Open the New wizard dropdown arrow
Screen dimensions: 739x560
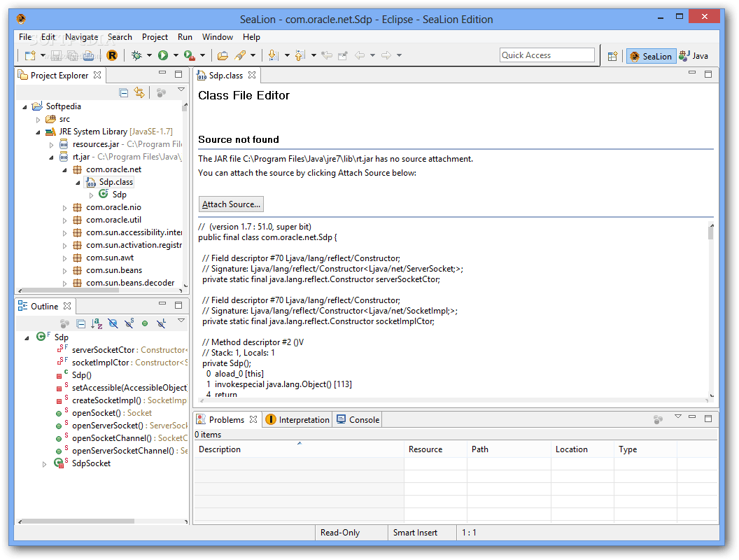click(43, 55)
